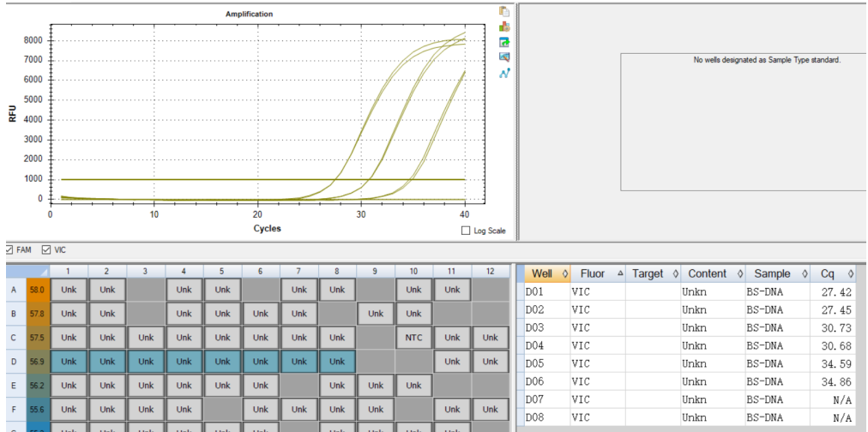Click the NTC well in row C
This screenshot has height=432, width=868.
pos(413,338)
